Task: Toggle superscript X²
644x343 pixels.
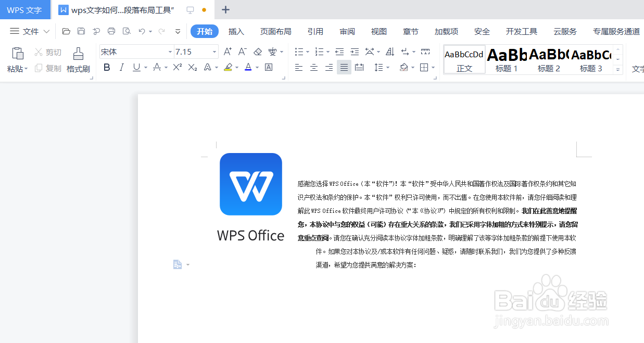Action: (x=178, y=67)
